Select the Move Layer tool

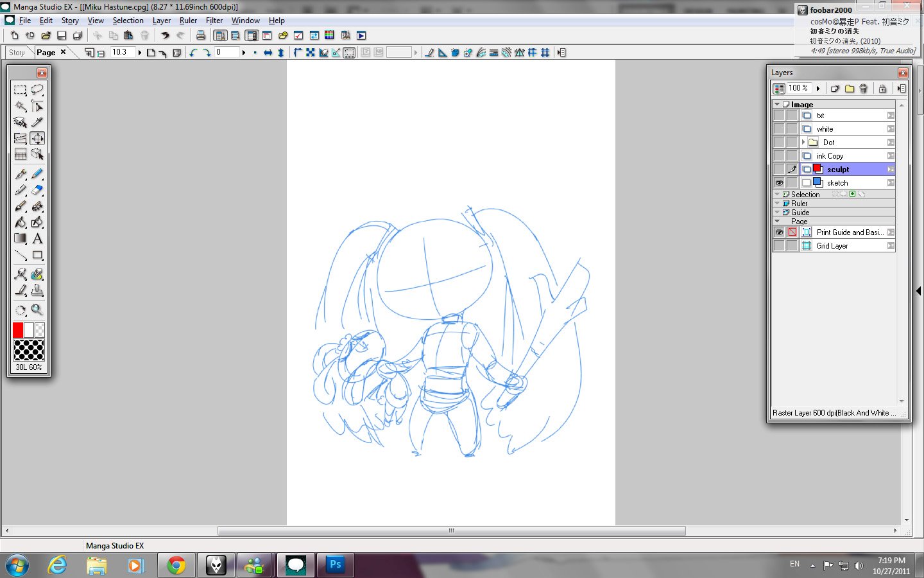pos(37,138)
